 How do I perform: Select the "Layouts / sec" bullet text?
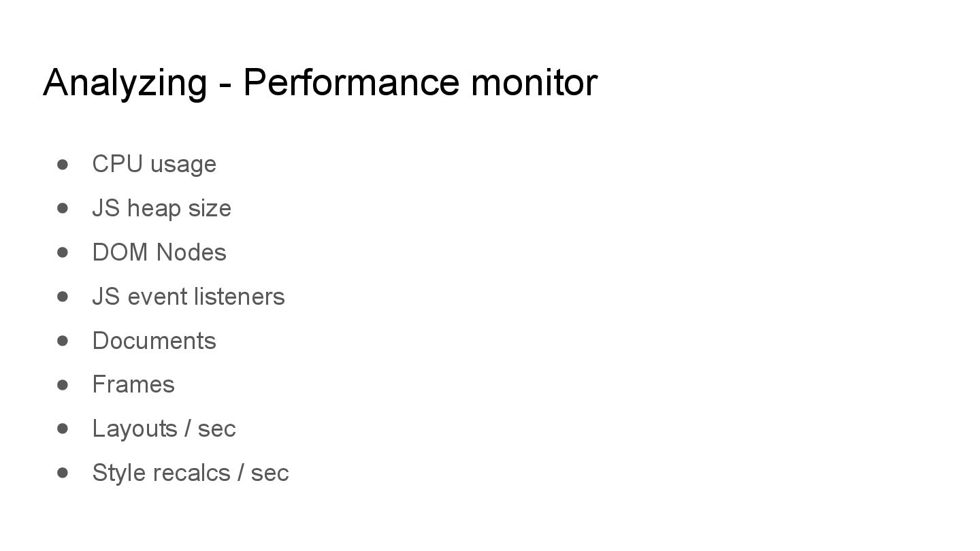(x=164, y=429)
